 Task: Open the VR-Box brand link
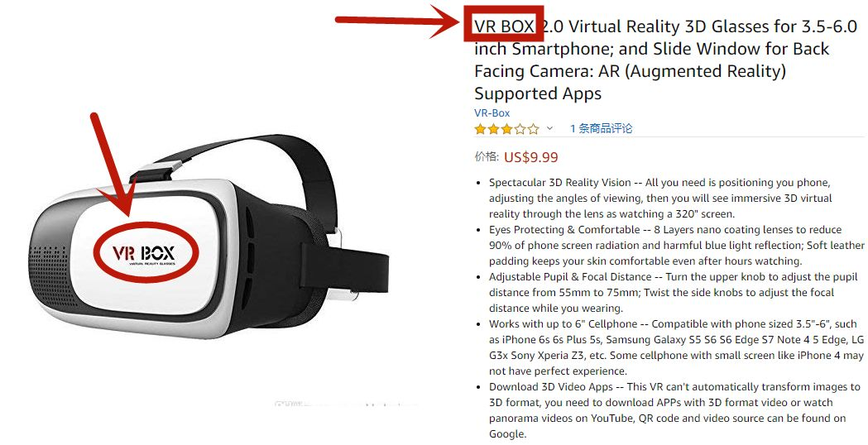tap(492, 113)
